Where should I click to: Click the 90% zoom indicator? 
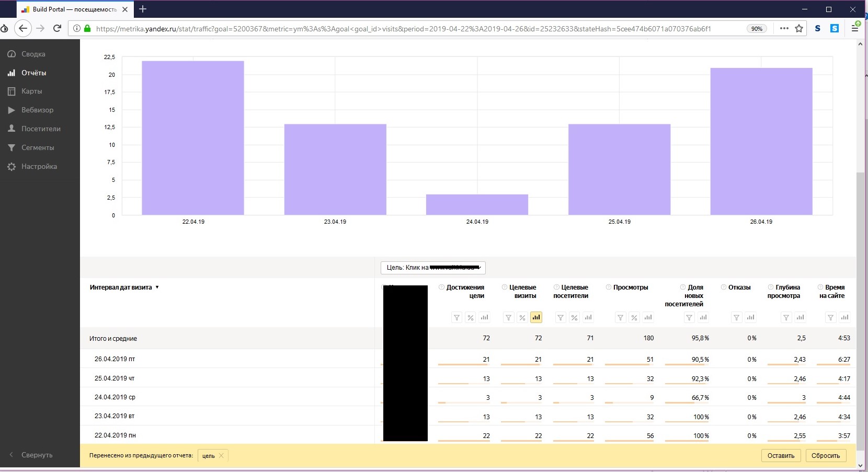pyautogui.click(x=757, y=29)
